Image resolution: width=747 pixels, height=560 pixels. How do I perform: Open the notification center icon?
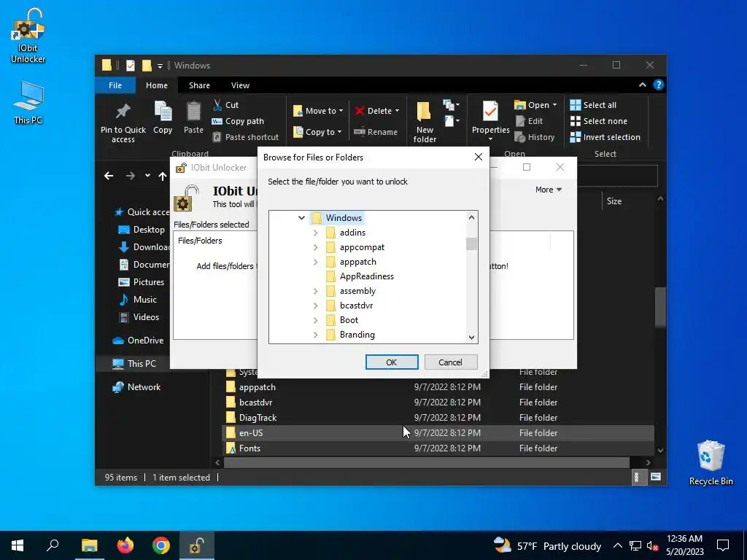click(723, 545)
